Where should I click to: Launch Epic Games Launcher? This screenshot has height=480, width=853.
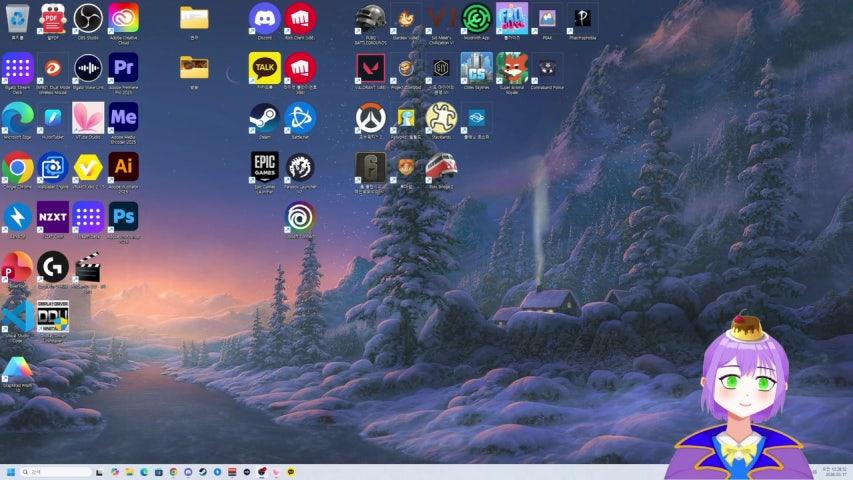[264, 167]
